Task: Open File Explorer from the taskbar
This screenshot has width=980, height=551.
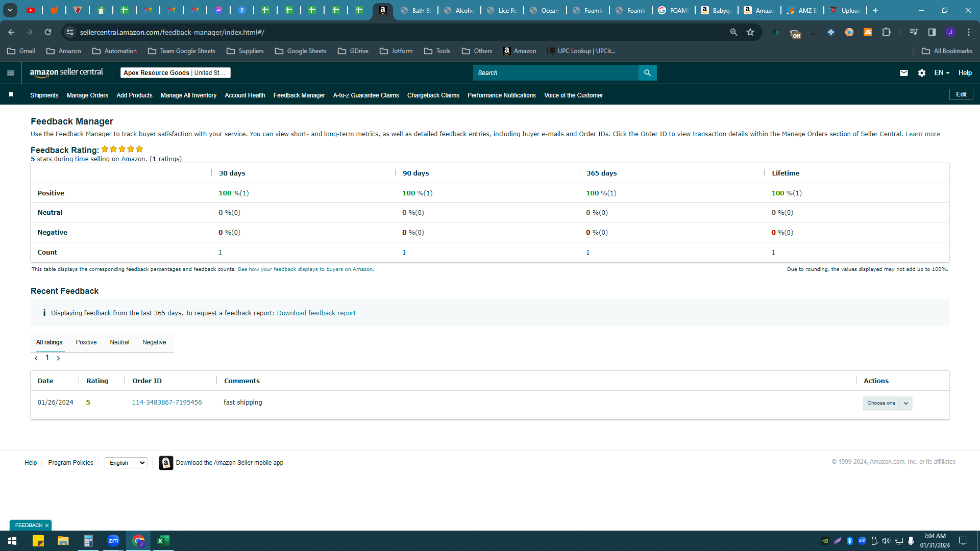Action: [63, 541]
